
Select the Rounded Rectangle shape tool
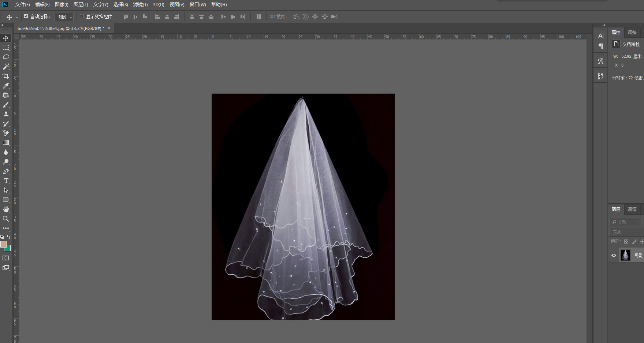[6, 200]
